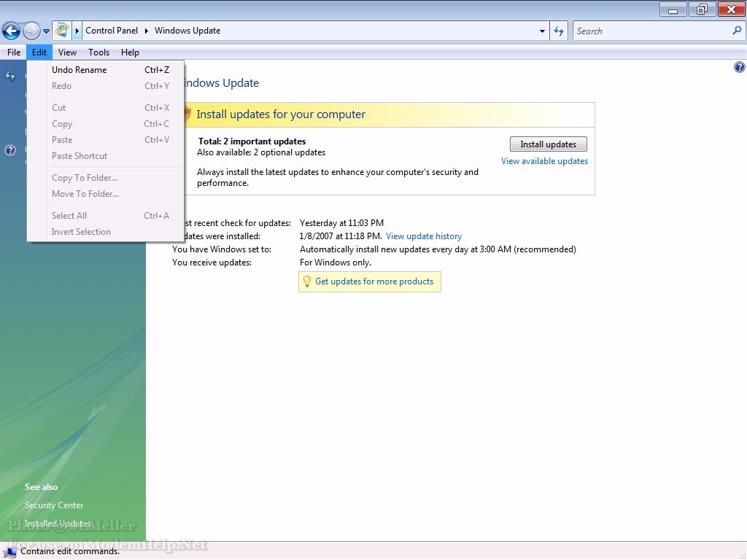Viewport: 747px width, 560px height.
Task: Click the Redo entry in the Edit menu
Action: tap(107, 86)
